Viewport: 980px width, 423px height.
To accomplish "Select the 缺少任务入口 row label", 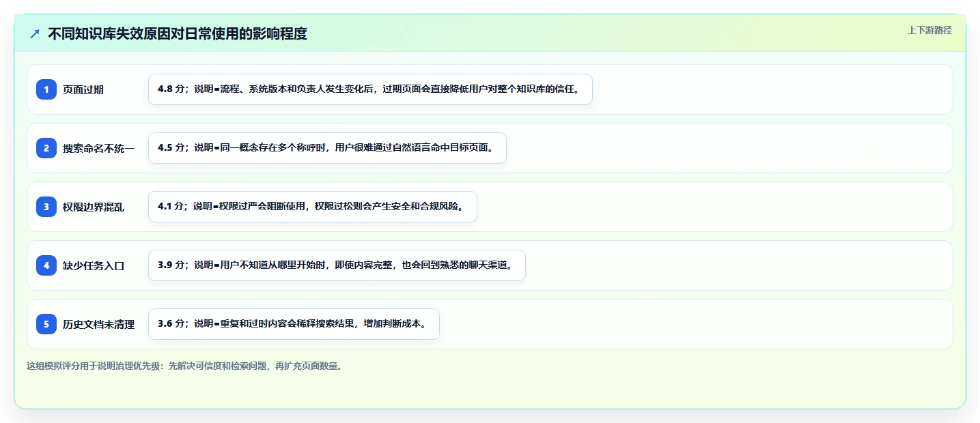I will tap(94, 265).
